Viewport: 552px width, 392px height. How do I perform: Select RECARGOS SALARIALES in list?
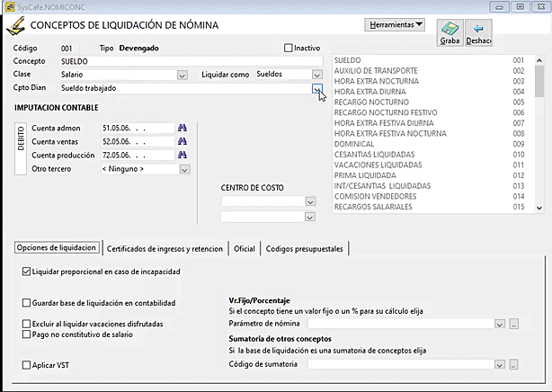pos(433,207)
